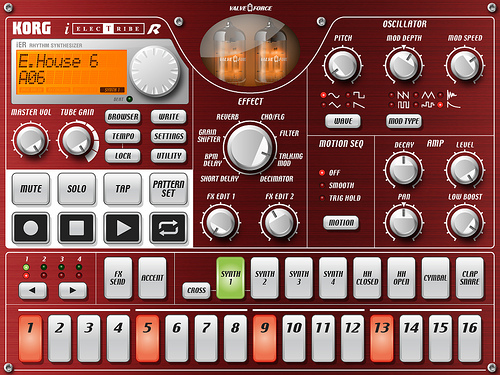Go to next step page arrow
The width and height of the screenshot is (500, 375).
click(x=73, y=290)
